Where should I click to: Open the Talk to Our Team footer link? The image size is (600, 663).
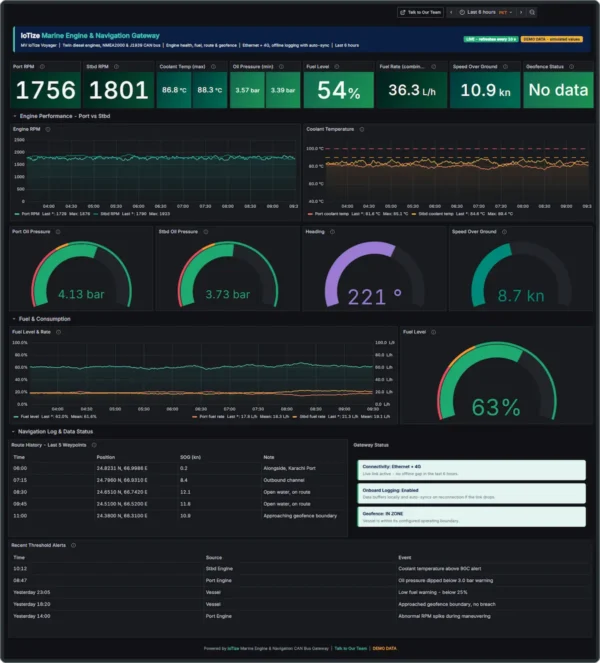coord(351,648)
